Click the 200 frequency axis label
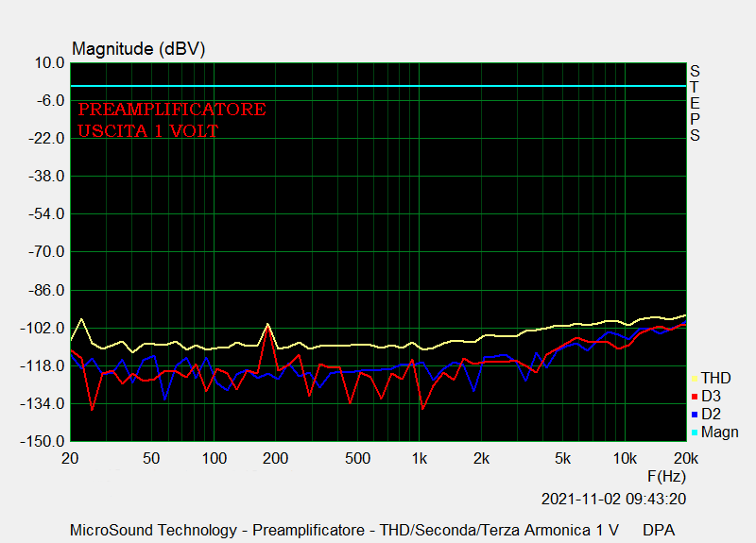 tap(275, 459)
